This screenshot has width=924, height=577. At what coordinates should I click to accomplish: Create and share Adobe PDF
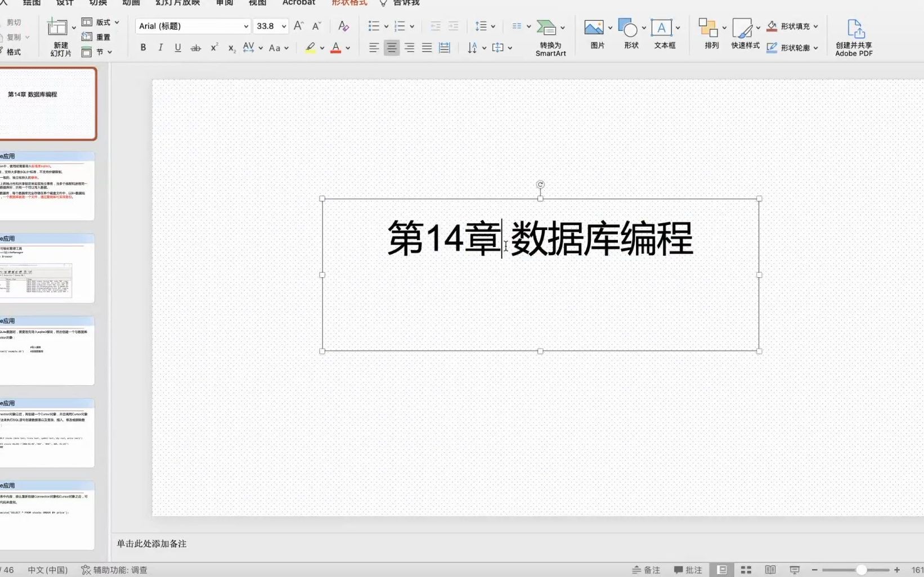[854, 38]
